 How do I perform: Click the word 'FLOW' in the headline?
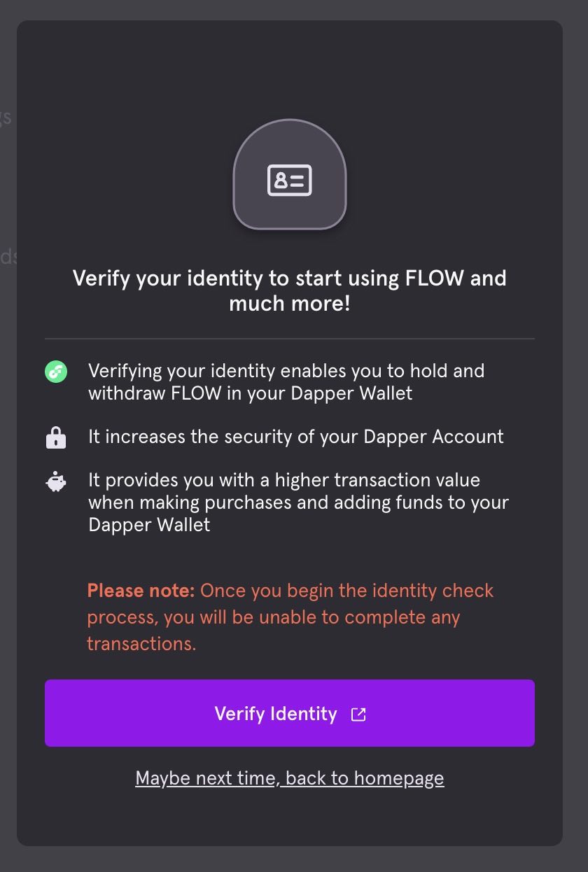tap(434, 279)
